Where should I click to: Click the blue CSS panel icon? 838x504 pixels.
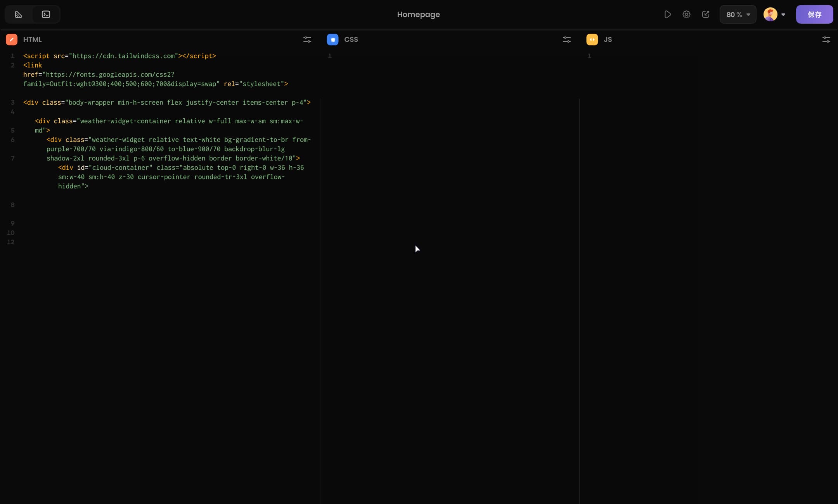click(x=333, y=39)
